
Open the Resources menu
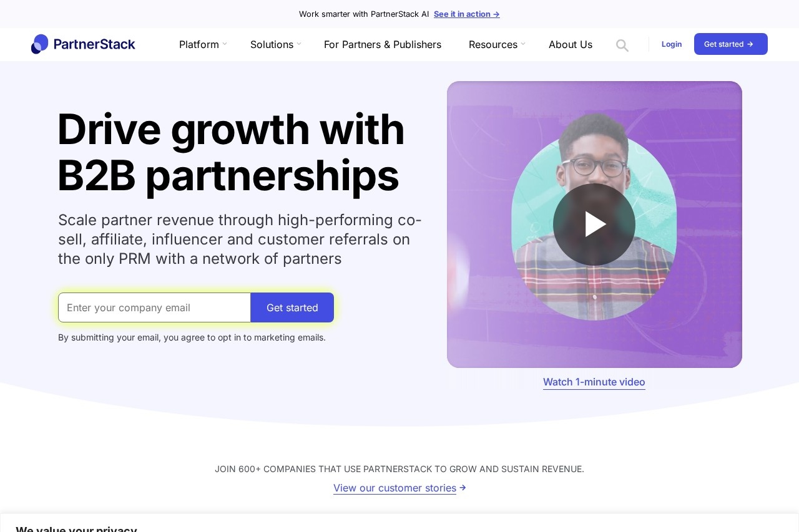(x=493, y=44)
